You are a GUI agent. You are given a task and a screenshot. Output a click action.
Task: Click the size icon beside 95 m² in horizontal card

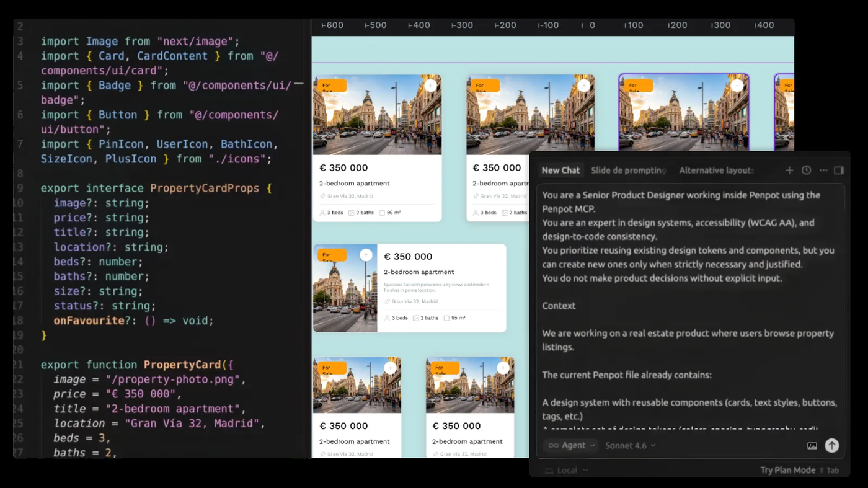(x=446, y=318)
